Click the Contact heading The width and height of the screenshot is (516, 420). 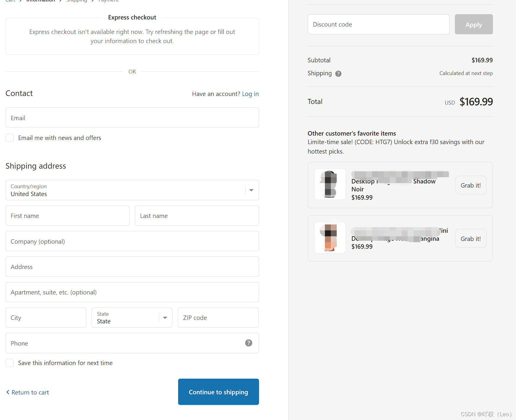tap(19, 93)
